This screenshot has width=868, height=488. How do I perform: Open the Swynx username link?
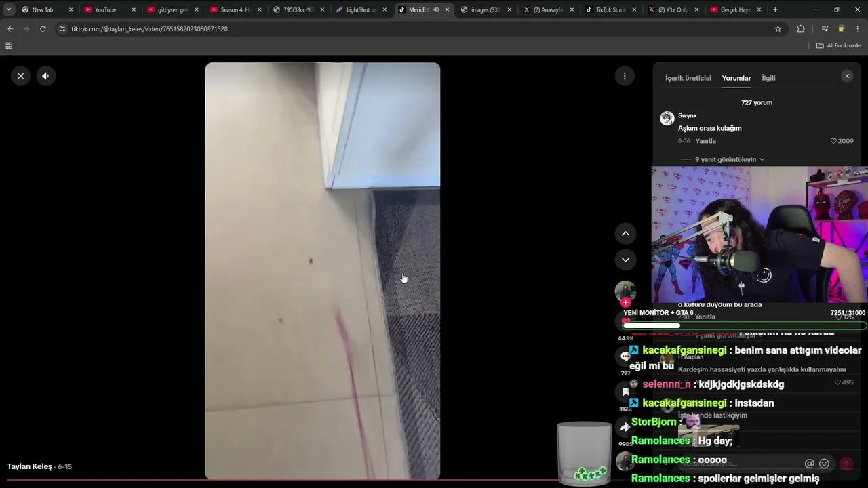tap(687, 115)
